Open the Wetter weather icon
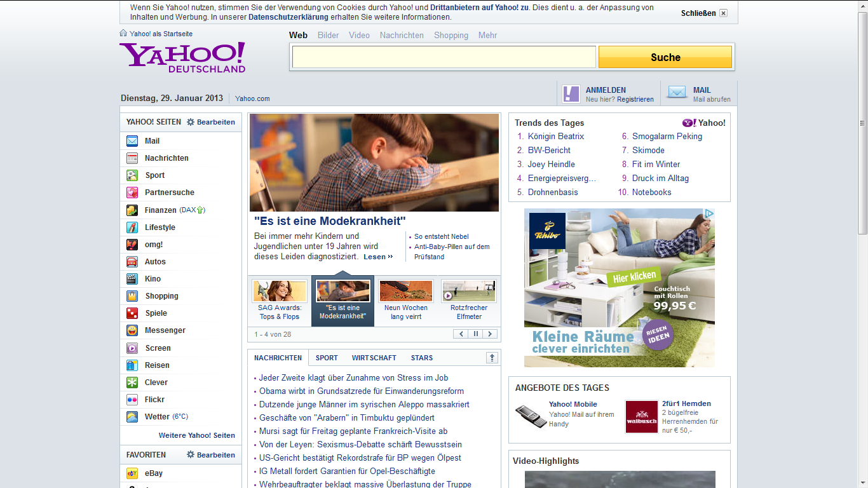Screen dimensions: 868x488 tap(132, 417)
